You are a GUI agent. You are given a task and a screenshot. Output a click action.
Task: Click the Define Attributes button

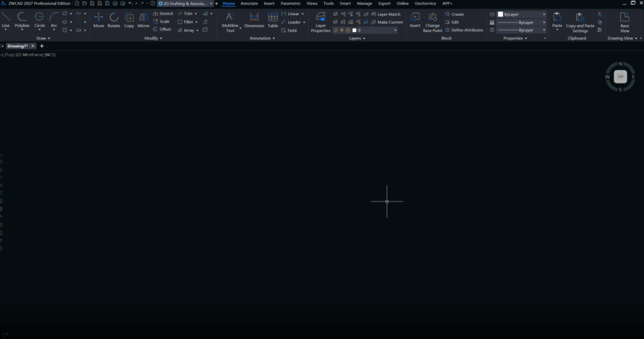click(x=464, y=30)
